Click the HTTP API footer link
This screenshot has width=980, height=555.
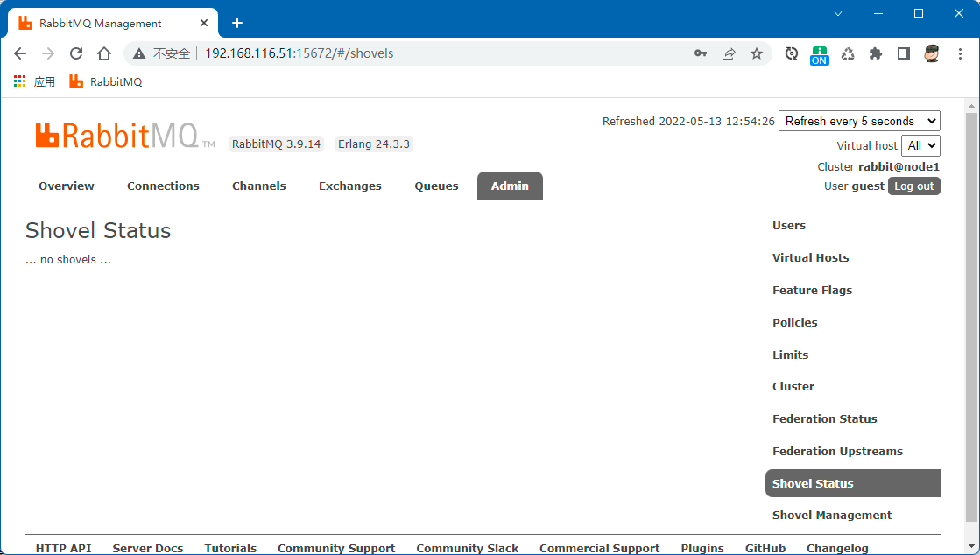[63, 548]
